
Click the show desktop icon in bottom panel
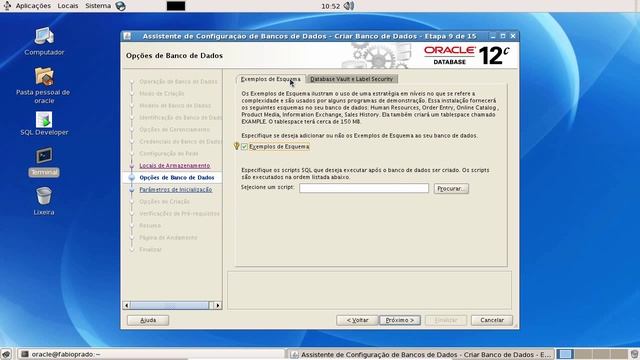click(6, 354)
